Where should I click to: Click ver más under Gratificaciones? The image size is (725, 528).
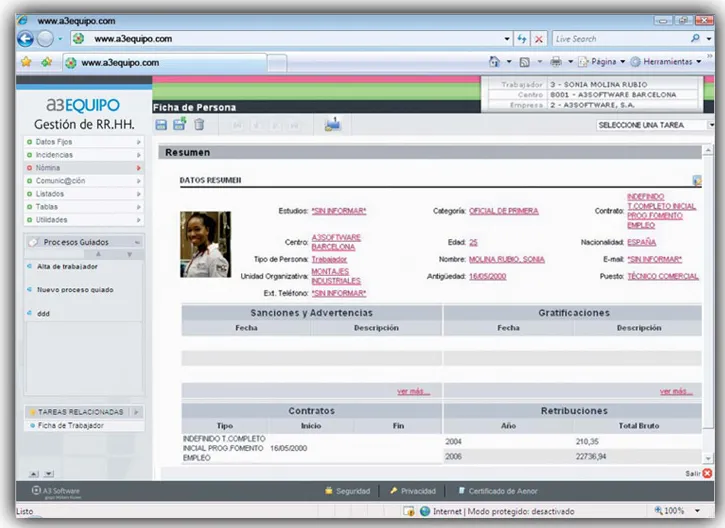pyautogui.click(x=676, y=392)
